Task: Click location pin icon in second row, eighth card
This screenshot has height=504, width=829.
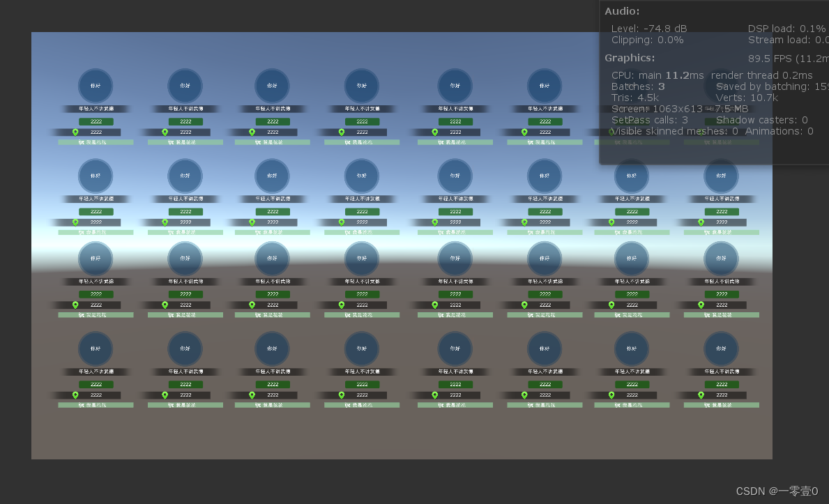Action: tap(701, 222)
